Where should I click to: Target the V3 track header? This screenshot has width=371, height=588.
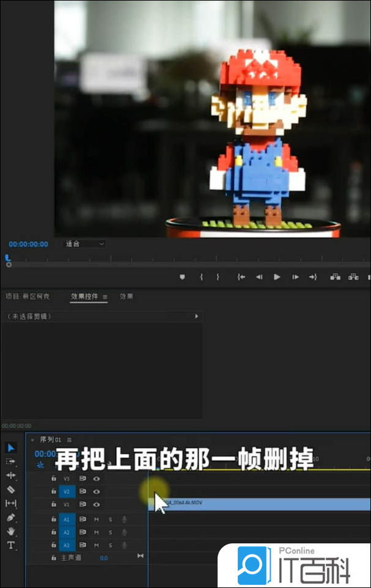[67, 479]
